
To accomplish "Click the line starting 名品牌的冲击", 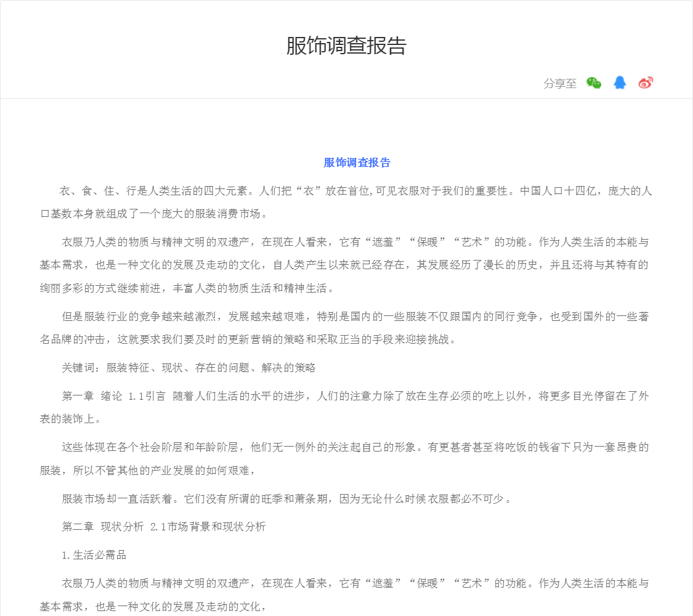I will 248,339.
